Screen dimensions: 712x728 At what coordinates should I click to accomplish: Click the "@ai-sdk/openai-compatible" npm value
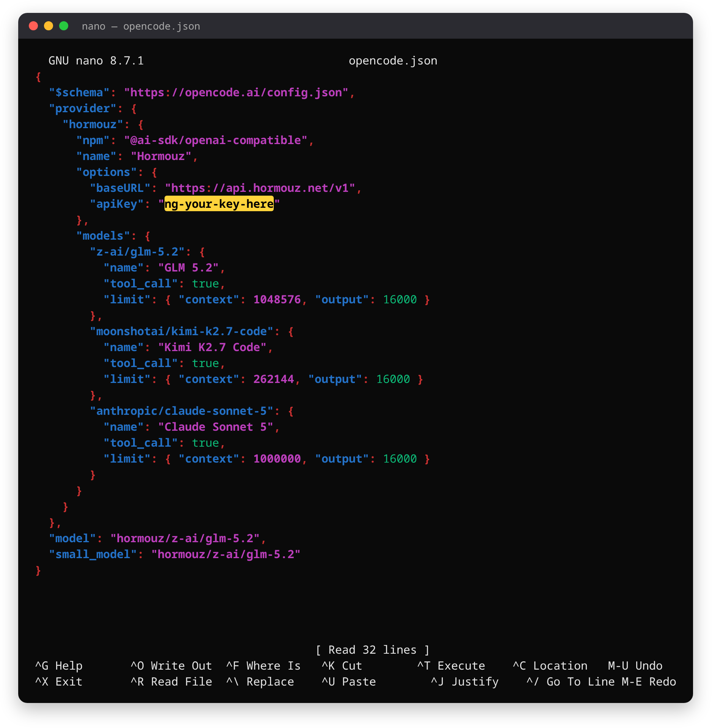[215, 140]
